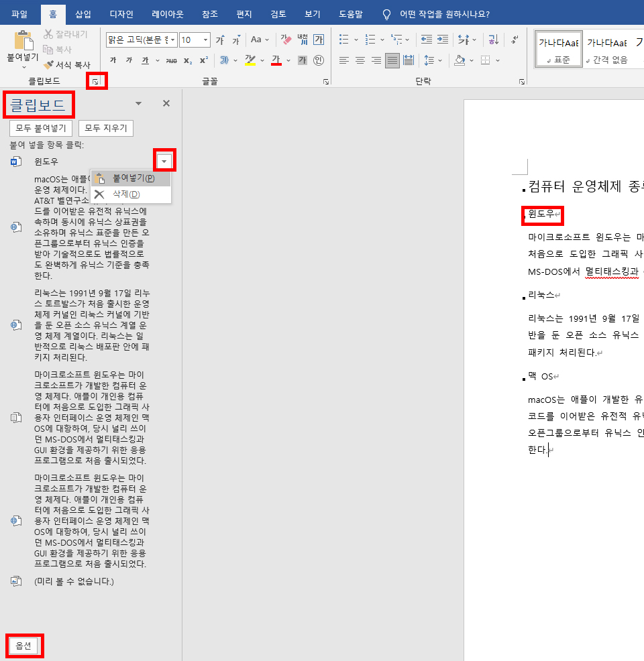Open the font size dropdown showing 10

click(205, 40)
